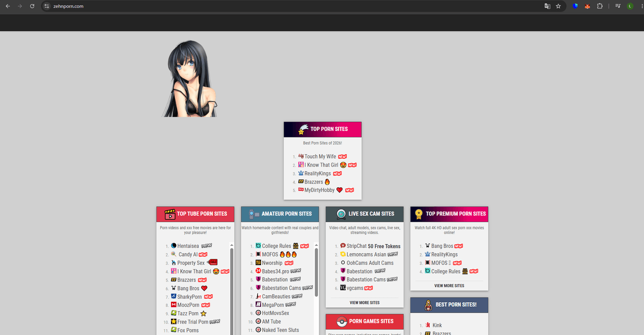
Task: Open the Nworship link
Action: tap(272, 263)
